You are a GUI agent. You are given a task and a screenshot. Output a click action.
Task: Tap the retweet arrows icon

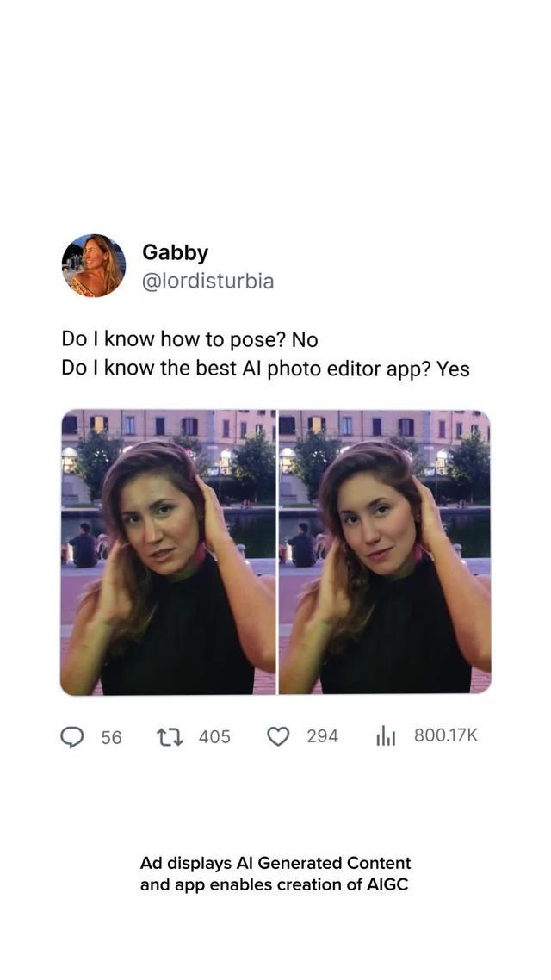170,737
